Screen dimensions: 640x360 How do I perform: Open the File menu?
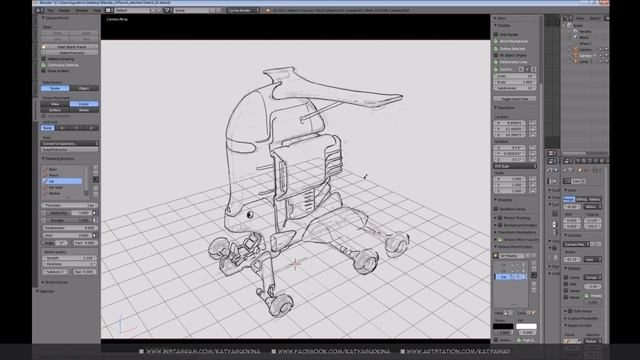[50, 10]
